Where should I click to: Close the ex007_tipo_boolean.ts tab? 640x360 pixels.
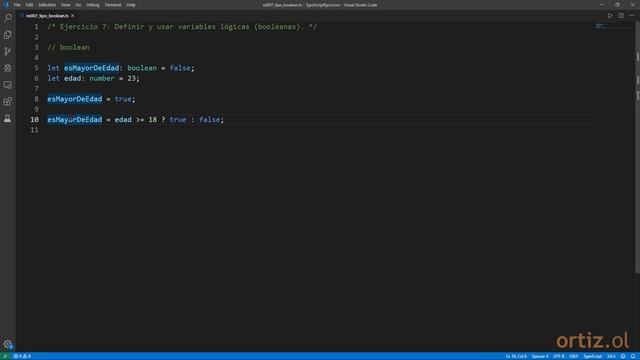coord(73,16)
